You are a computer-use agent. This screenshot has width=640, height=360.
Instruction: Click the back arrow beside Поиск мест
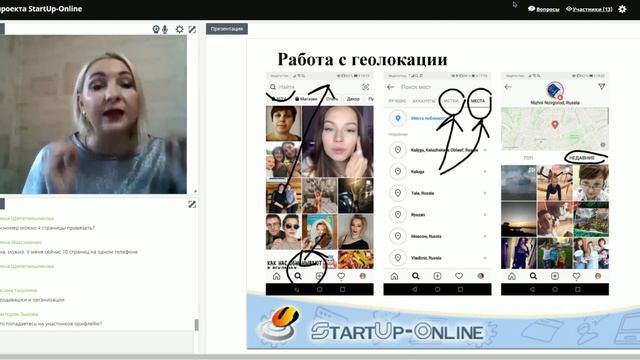click(391, 87)
